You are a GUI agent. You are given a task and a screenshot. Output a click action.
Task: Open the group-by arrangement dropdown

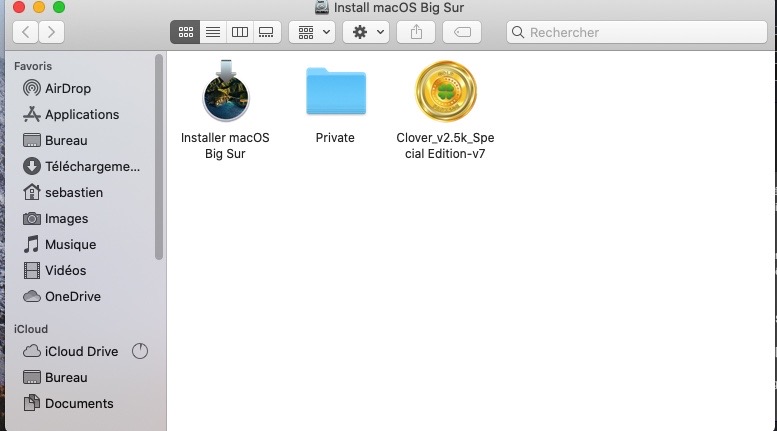click(x=312, y=32)
